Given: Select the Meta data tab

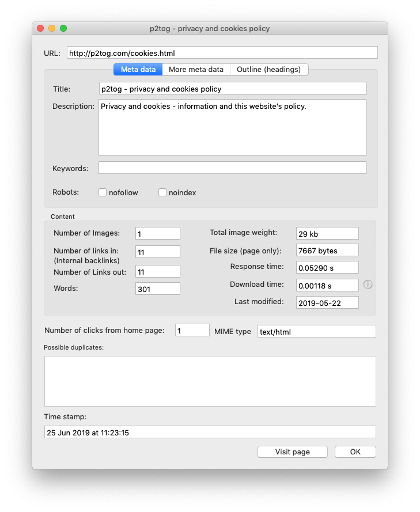Looking at the screenshot, I should tap(138, 70).
